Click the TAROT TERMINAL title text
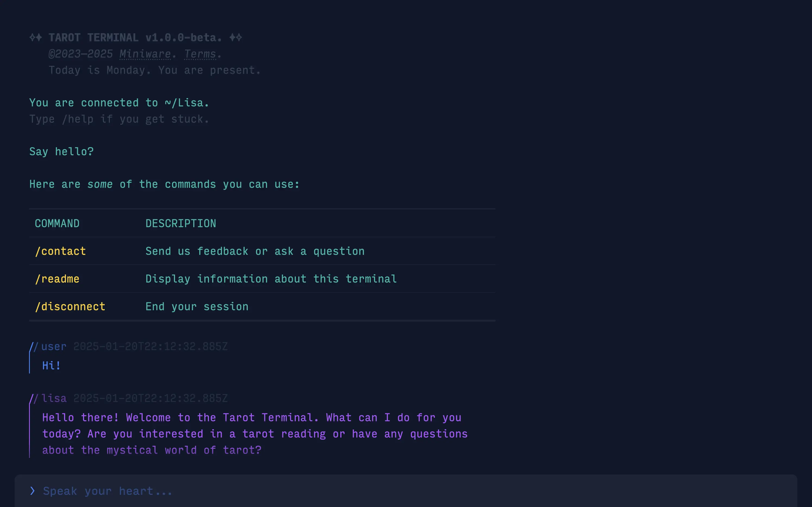 [93, 37]
